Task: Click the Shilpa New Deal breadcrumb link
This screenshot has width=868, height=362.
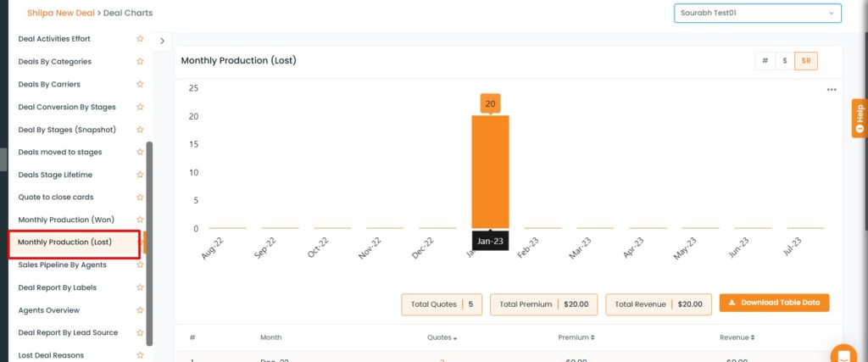Action: click(x=61, y=13)
